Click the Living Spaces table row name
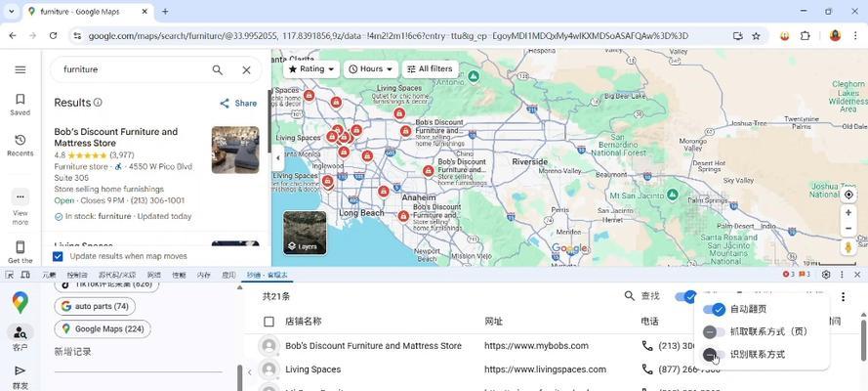The width and height of the screenshot is (868, 391). (x=313, y=369)
